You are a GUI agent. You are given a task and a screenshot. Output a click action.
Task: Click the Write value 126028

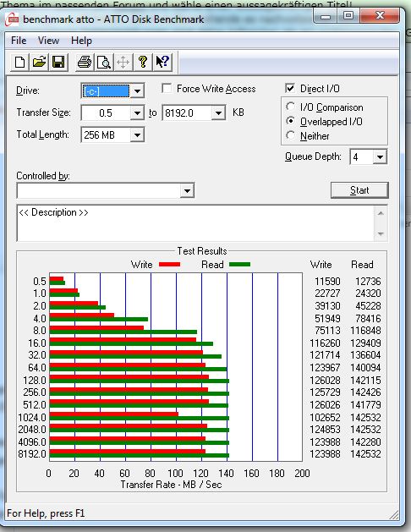pyautogui.click(x=325, y=380)
